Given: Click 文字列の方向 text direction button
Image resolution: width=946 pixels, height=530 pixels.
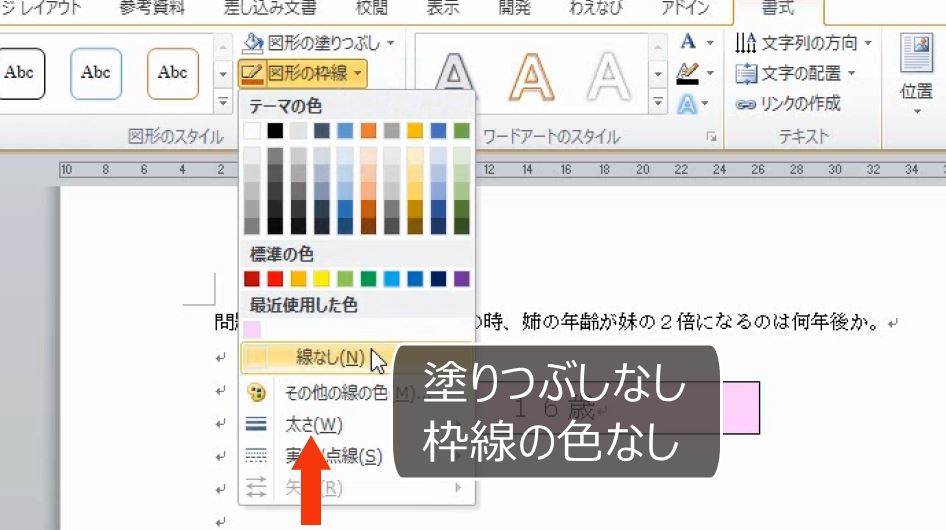Looking at the screenshot, I should click(803, 43).
